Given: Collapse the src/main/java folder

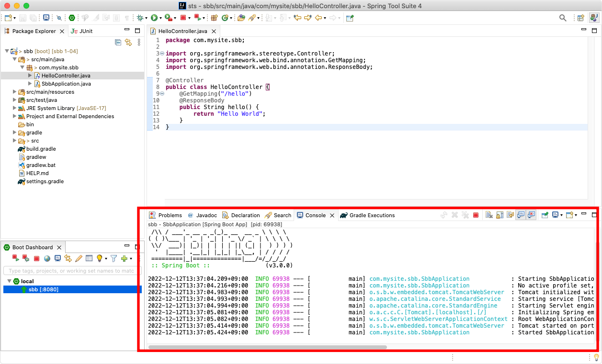Looking at the screenshot, I should (x=14, y=59).
